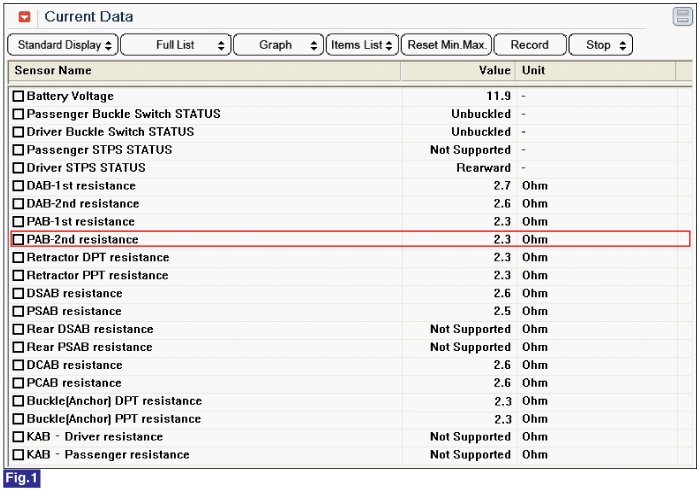Sort by the Sensor Name column header

[x=200, y=71]
